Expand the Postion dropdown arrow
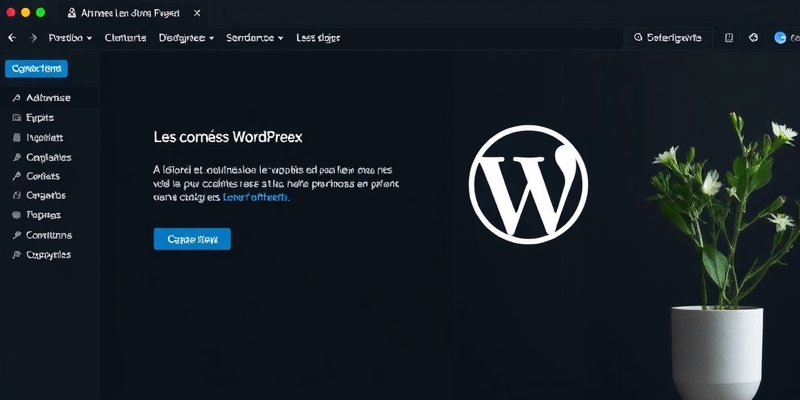 tap(89, 38)
